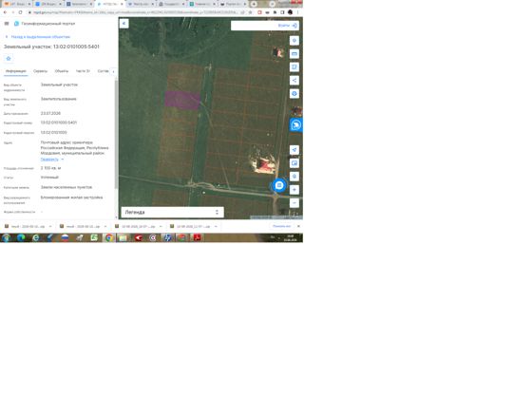Click the blue assistant side tab on the map
This screenshot has width=532, height=396.
[295, 124]
